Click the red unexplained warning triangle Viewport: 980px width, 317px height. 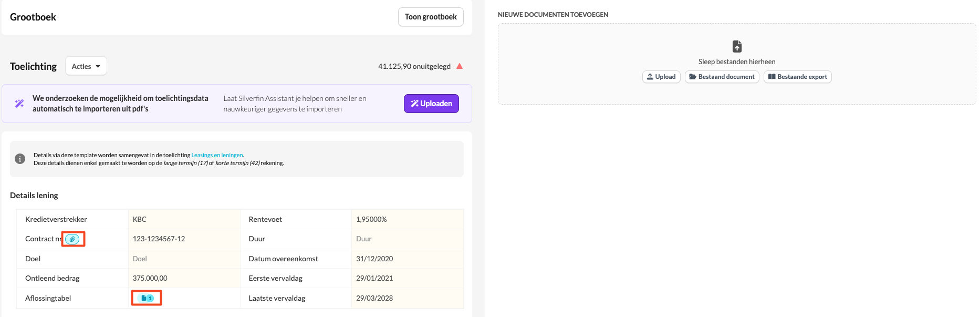click(460, 66)
